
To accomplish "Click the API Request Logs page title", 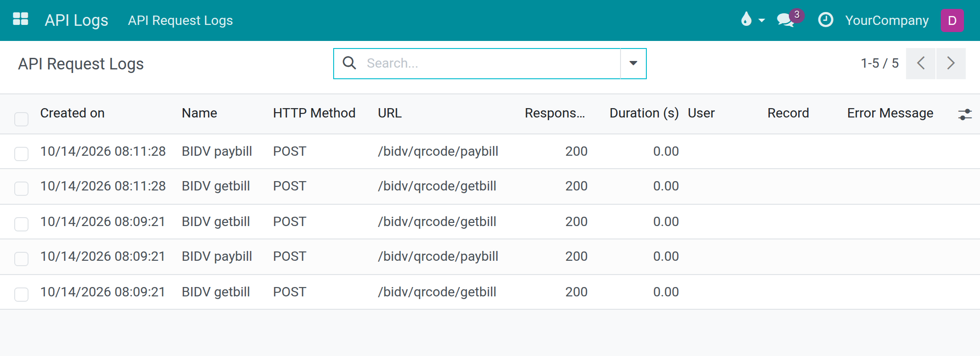I will click(x=81, y=64).
